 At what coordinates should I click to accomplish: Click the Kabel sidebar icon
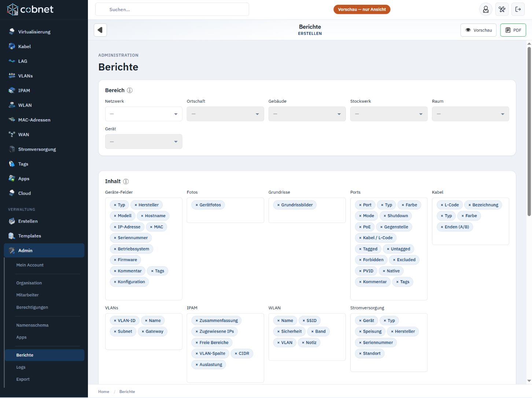[x=12, y=46]
